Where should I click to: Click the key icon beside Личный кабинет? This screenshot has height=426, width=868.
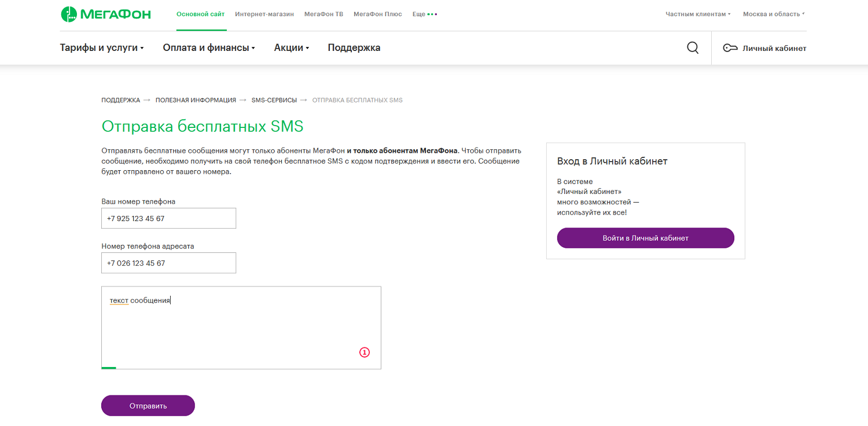point(730,48)
